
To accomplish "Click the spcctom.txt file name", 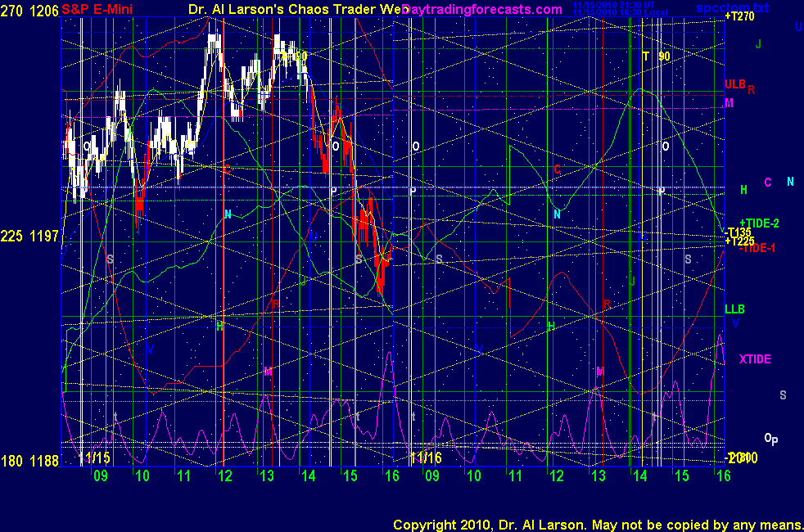I will pos(732,7).
